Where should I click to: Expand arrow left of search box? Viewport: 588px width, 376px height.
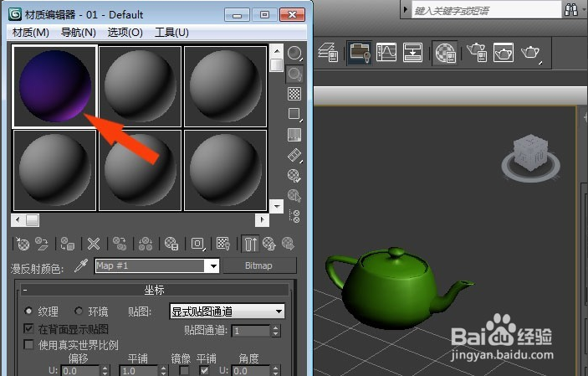click(x=405, y=9)
